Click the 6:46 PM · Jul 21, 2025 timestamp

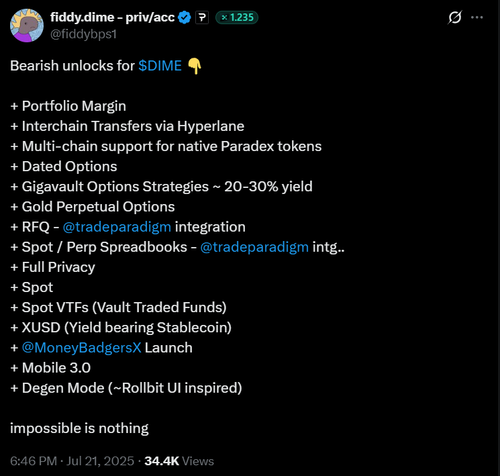point(72,461)
